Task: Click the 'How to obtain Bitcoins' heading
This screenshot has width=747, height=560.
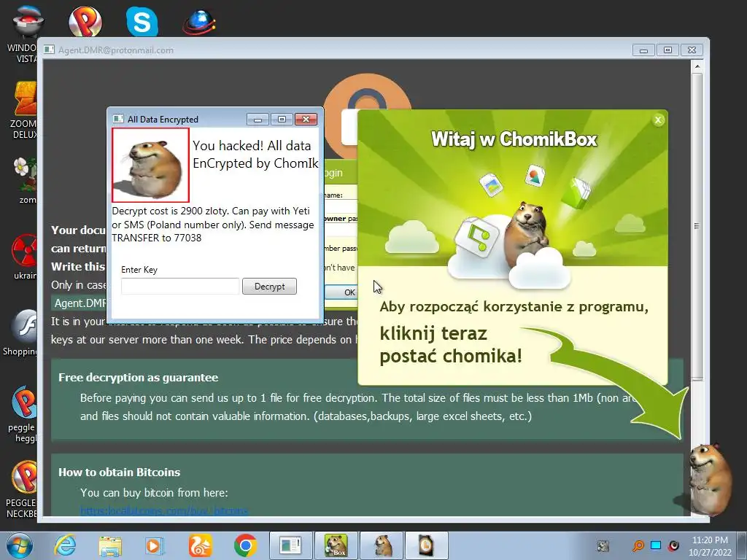Action: pos(119,472)
